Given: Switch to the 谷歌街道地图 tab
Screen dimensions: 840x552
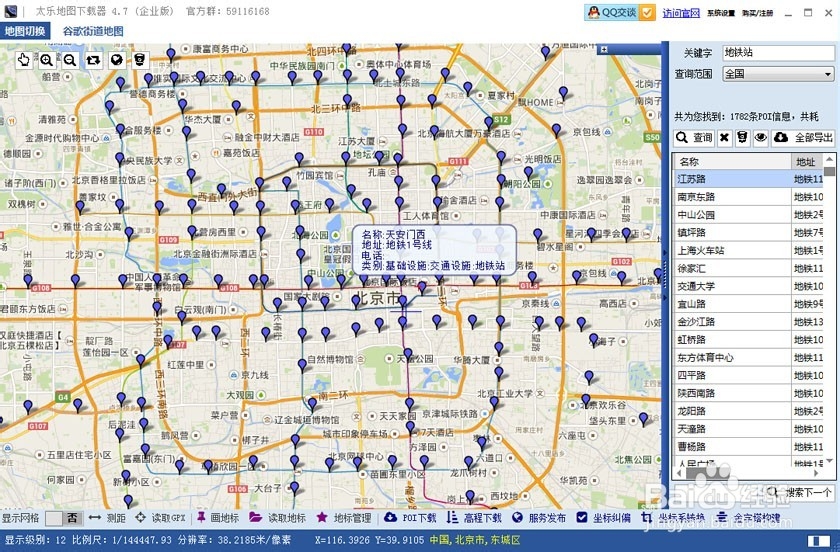Looking at the screenshot, I should point(93,31).
